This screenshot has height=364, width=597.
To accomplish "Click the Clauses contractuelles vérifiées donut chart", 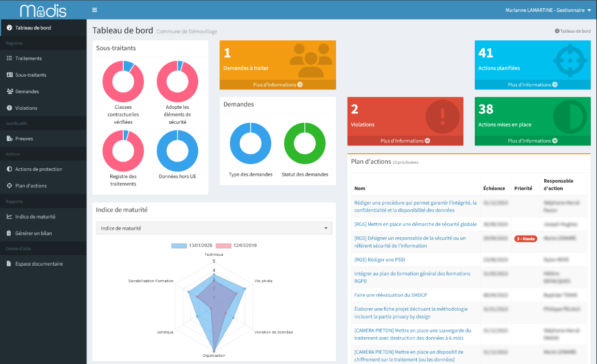I will [123, 81].
